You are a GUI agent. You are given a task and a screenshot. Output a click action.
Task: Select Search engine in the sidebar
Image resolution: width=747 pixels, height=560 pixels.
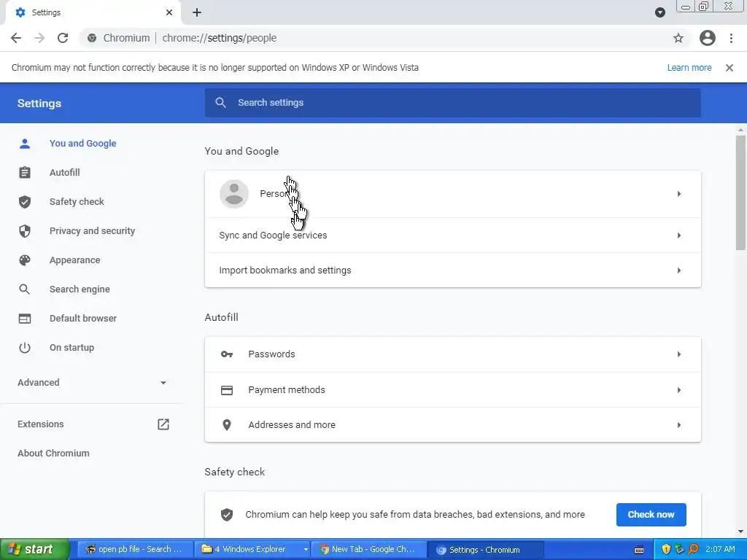pos(80,289)
